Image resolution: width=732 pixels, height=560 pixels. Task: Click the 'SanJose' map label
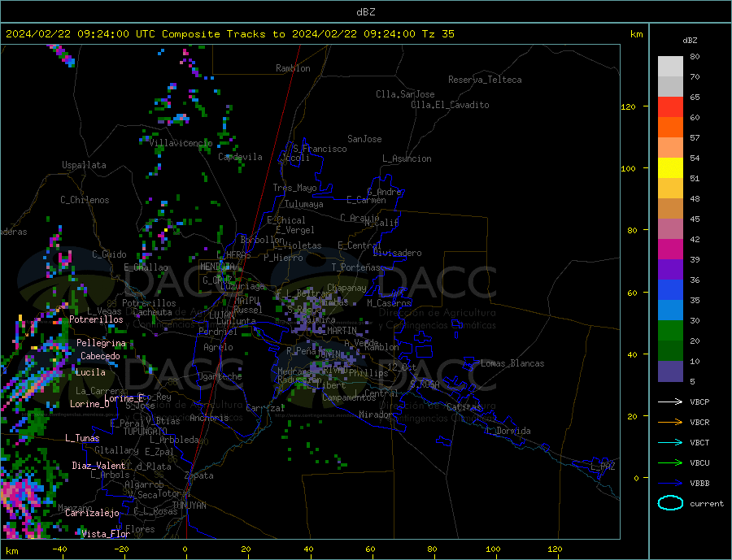(x=364, y=139)
